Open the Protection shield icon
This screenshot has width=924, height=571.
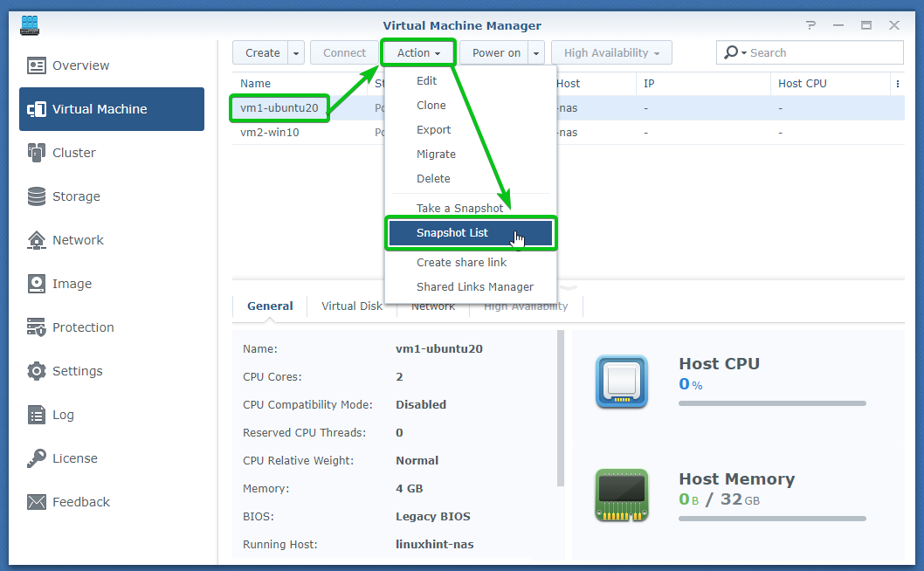(x=37, y=327)
